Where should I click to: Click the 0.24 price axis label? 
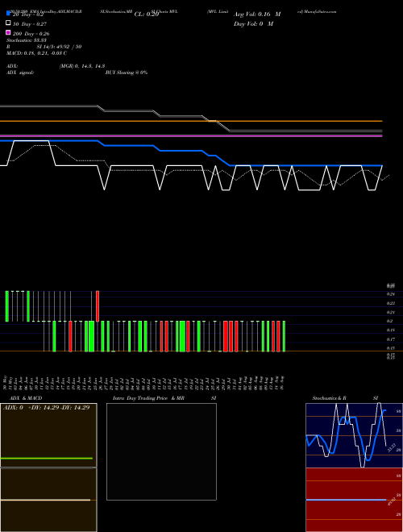[x=390, y=294]
